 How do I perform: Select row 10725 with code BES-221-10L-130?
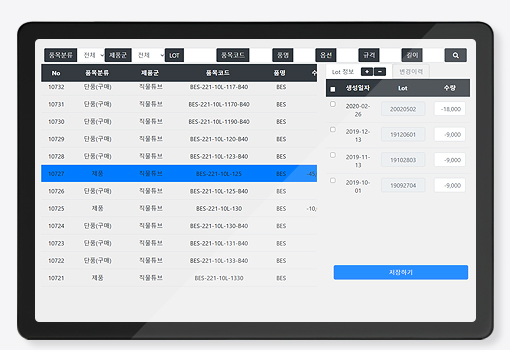tap(179, 208)
